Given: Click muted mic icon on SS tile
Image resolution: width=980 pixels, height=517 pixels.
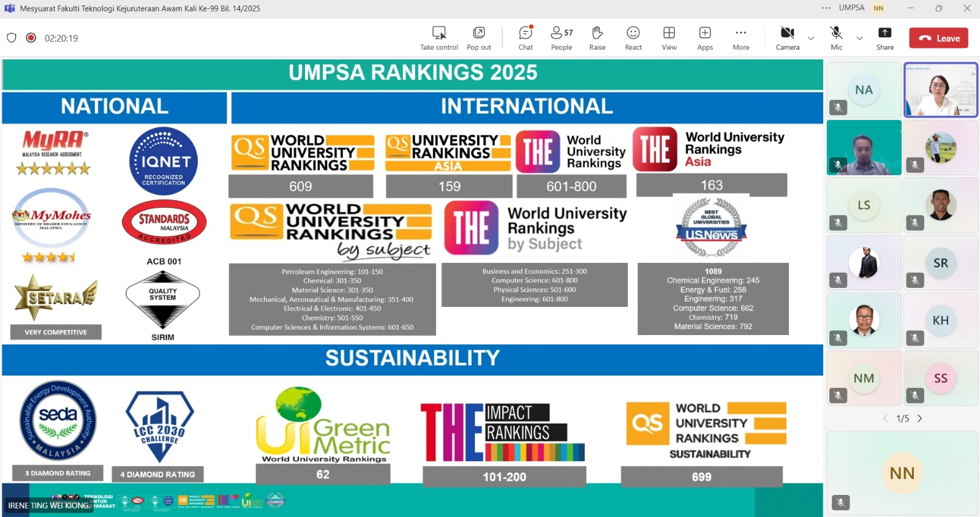Looking at the screenshot, I should [x=914, y=396].
